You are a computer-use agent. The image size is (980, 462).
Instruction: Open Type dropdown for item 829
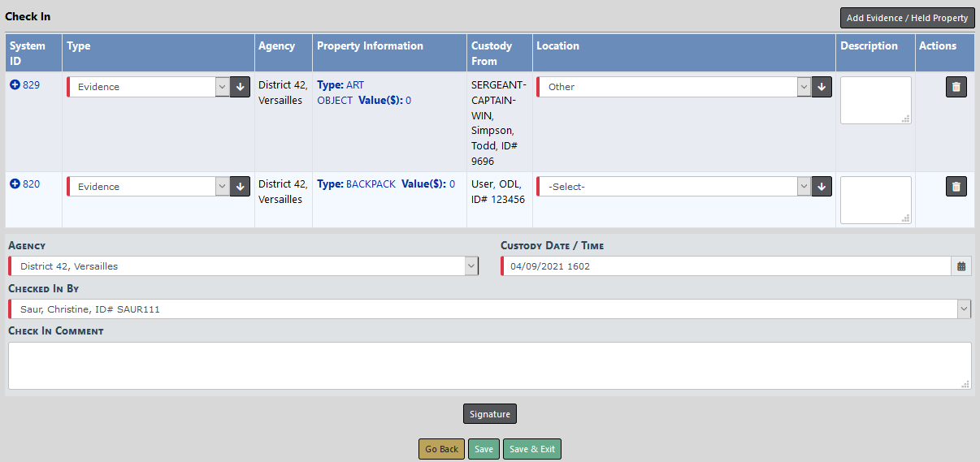click(146, 87)
